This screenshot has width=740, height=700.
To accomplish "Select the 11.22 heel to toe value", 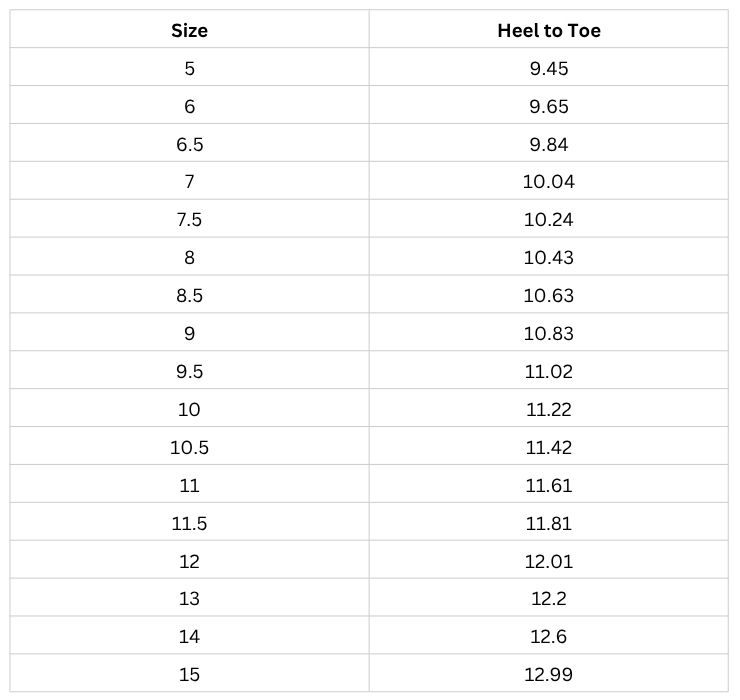I will [x=549, y=410].
